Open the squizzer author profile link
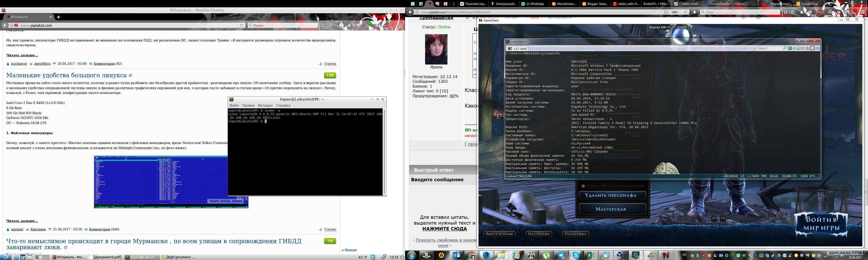Image resolution: width=868 pixels, height=260 pixels. 17,229
